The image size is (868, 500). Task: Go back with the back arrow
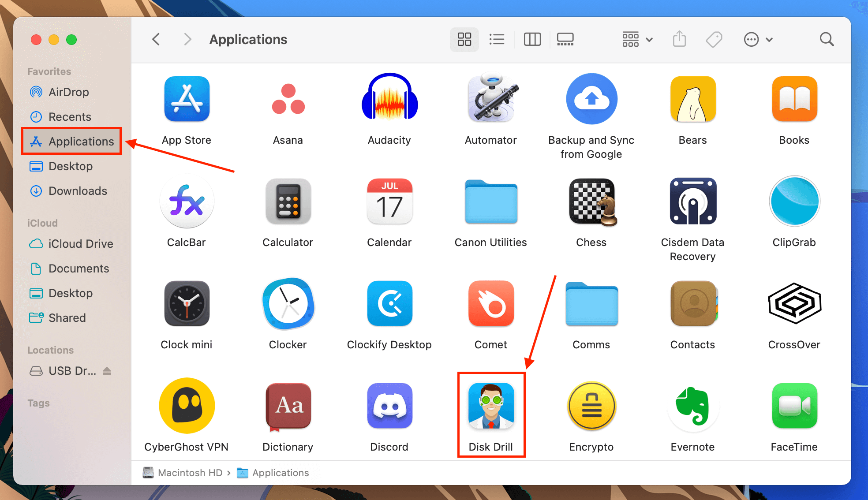156,40
